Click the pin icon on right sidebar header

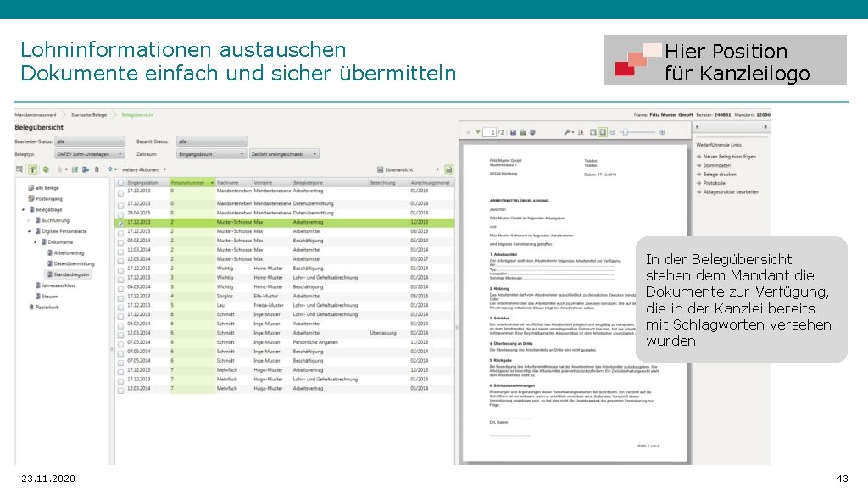[x=765, y=127]
